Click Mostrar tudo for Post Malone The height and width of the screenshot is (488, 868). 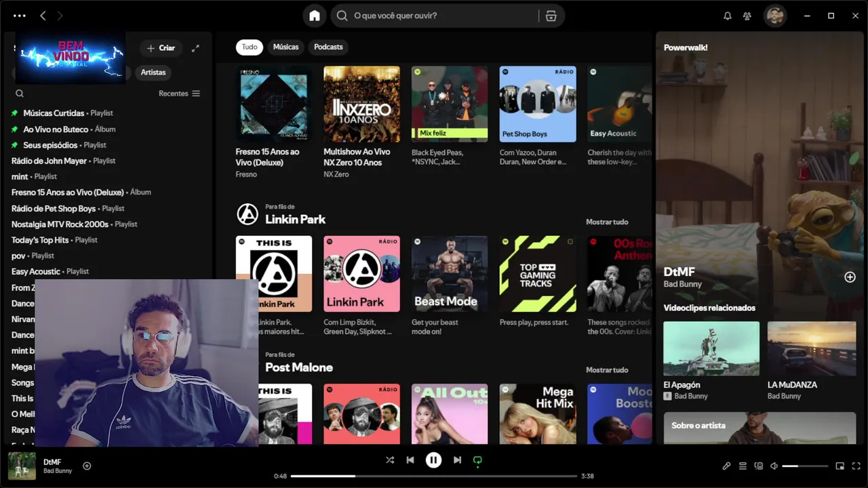click(607, 370)
